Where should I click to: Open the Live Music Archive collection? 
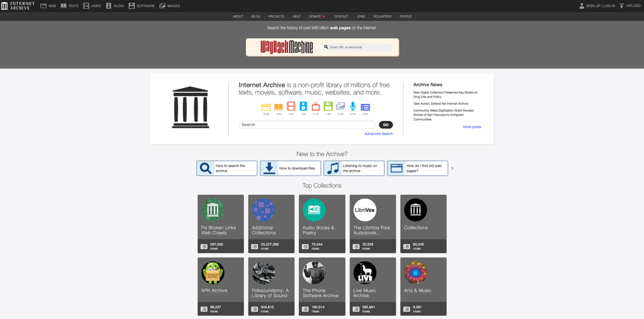coord(373,286)
